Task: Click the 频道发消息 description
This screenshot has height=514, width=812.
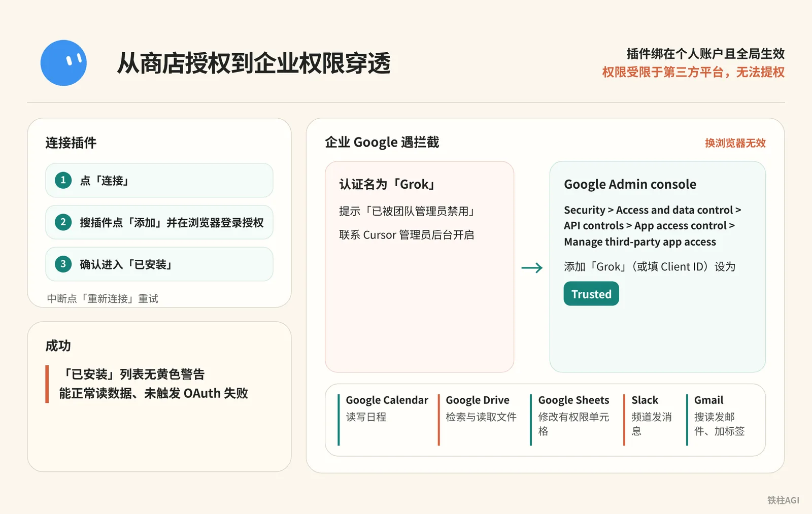Action: coord(652,424)
